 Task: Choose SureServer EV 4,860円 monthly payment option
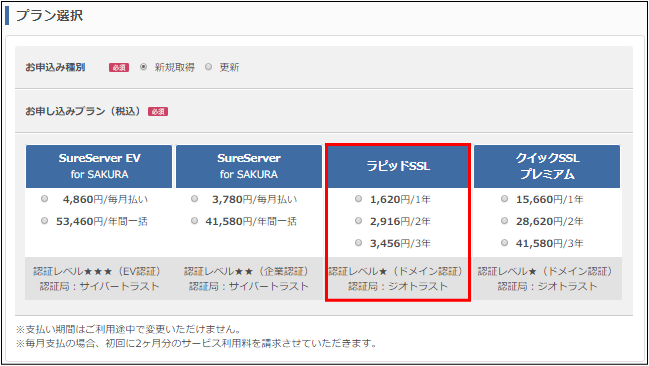44,199
